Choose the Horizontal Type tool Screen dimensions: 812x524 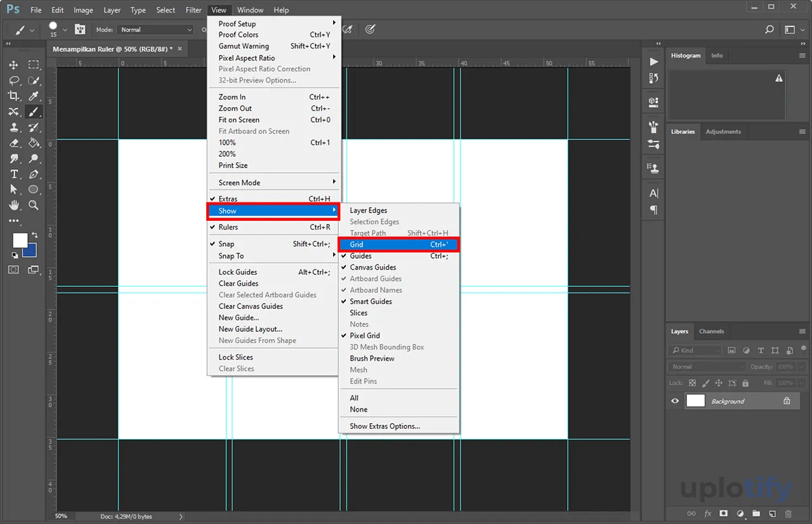click(x=14, y=174)
